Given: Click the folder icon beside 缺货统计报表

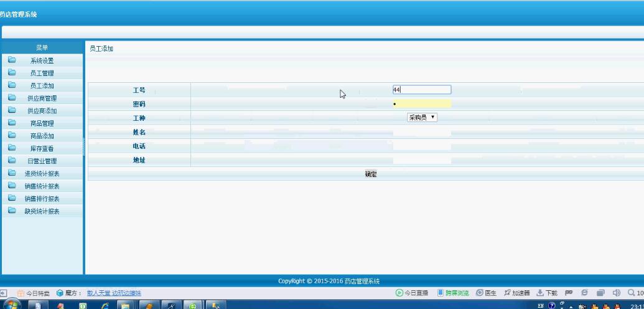Looking at the screenshot, I should pyautogui.click(x=12, y=210).
